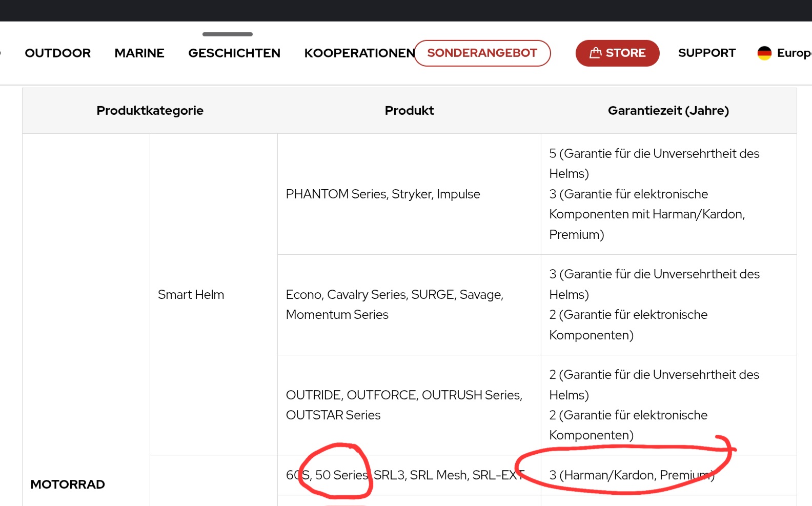The width and height of the screenshot is (812, 506).
Task: Click the SONDERANGEBOT button
Action: pyautogui.click(x=482, y=53)
